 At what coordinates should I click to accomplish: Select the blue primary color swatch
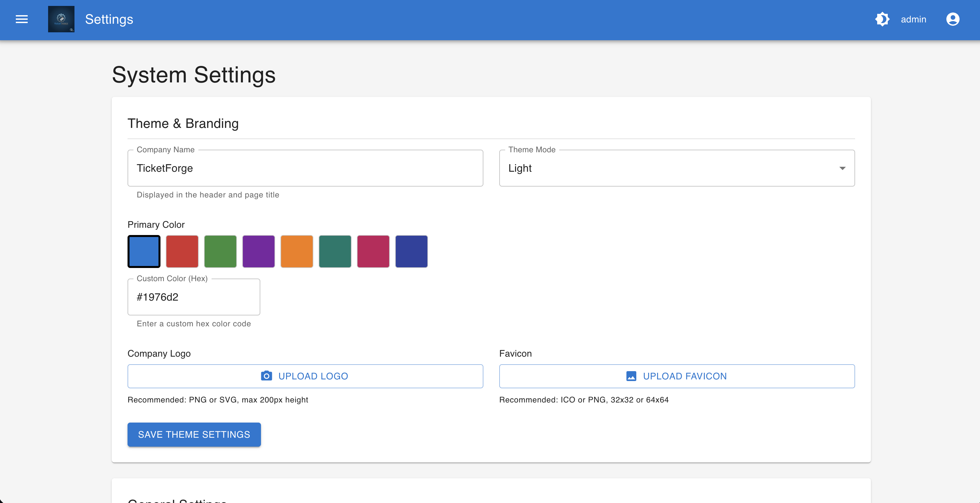144,251
